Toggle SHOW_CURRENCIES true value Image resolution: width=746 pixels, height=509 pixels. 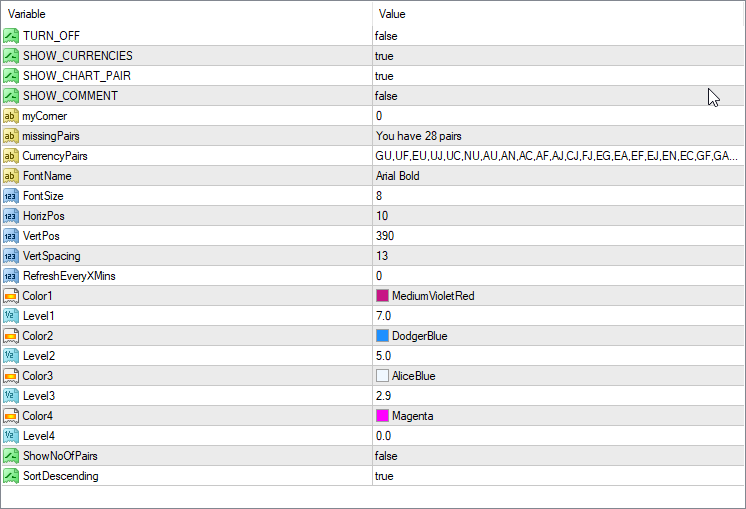pos(384,56)
